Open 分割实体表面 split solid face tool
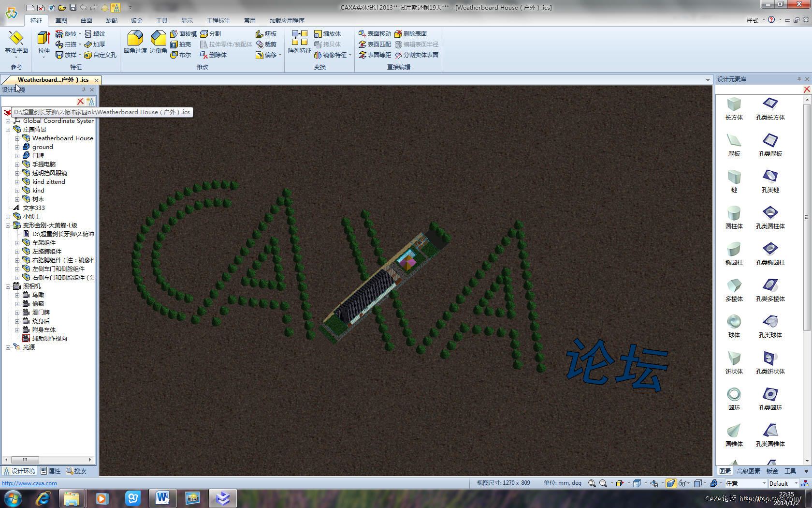This screenshot has height=508, width=812. click(416, 55)
